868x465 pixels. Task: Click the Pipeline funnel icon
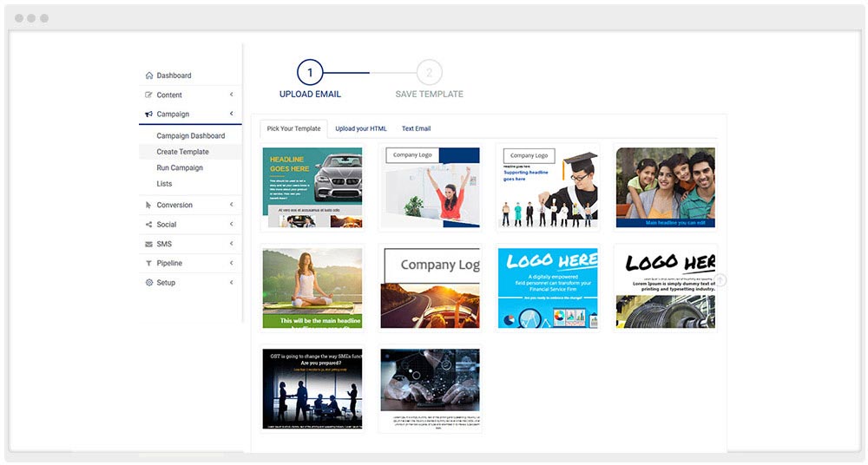coord(148,263)
